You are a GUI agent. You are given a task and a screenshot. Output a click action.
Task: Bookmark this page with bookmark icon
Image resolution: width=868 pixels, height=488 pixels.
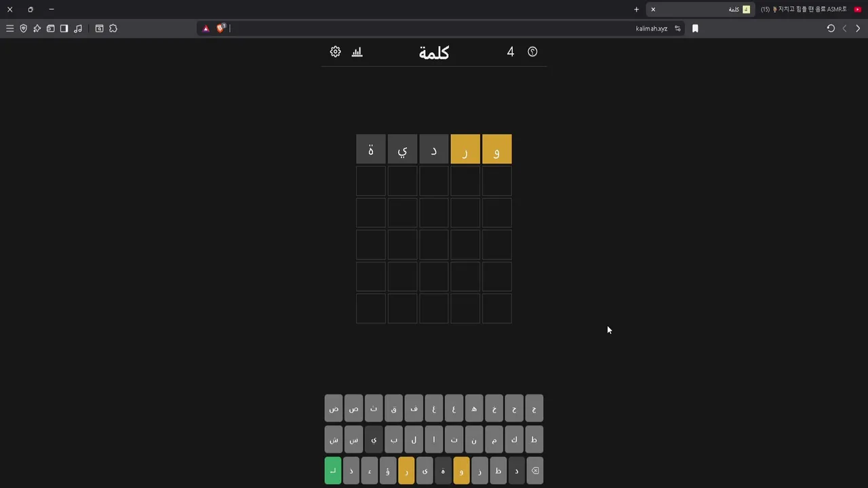(x=695, y=28)
